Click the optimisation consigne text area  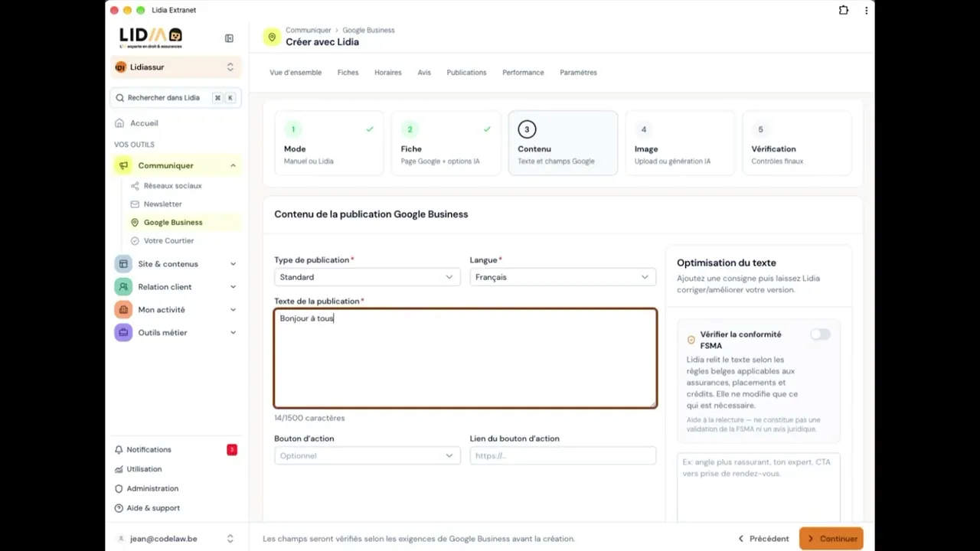[x=758, y=488]
